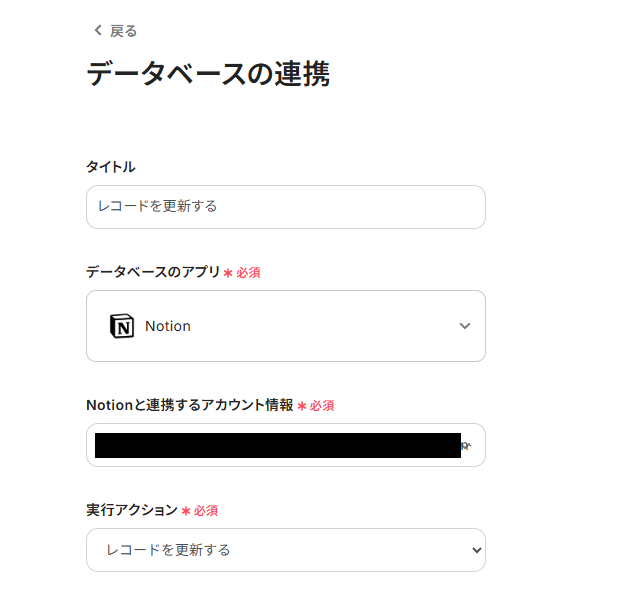
Task: Click the 必須 marker beside 実行アクション
Action: [x=206, y=510]
